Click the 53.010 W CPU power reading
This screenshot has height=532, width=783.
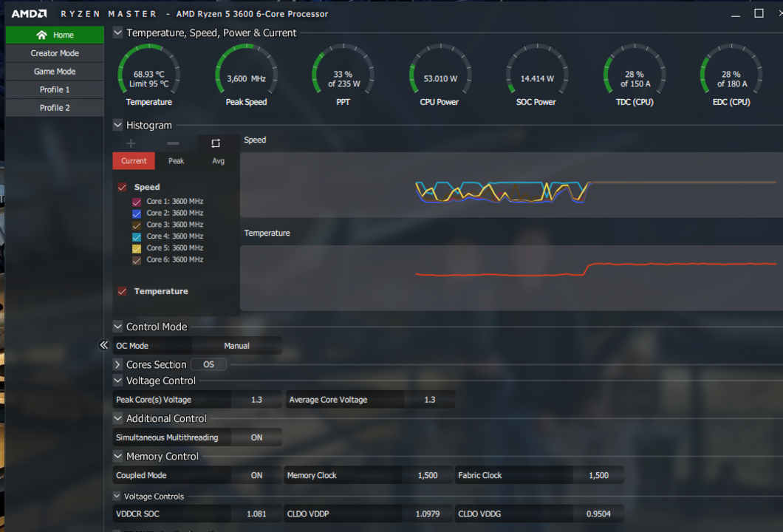click(x=440, y=78)
